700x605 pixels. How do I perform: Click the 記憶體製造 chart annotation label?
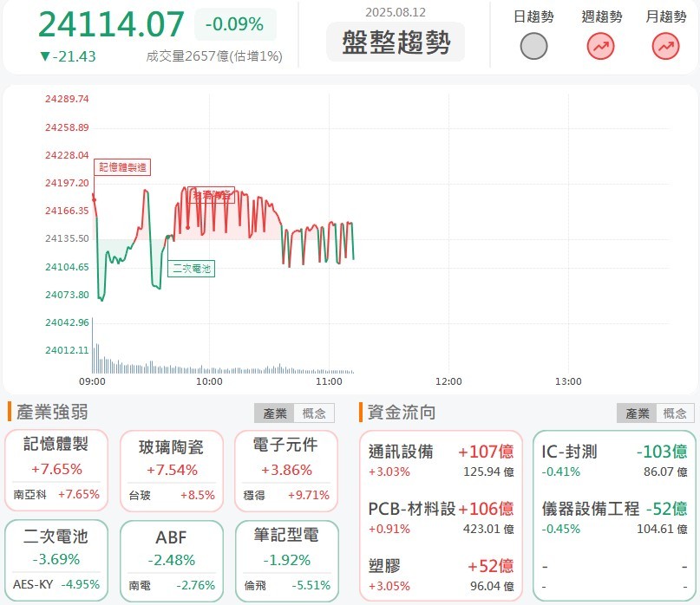pyautogui.click(x=122, y=167)
